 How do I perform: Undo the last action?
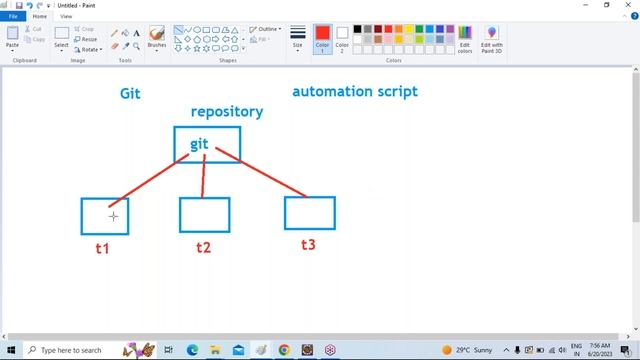(x=29, y=5)
